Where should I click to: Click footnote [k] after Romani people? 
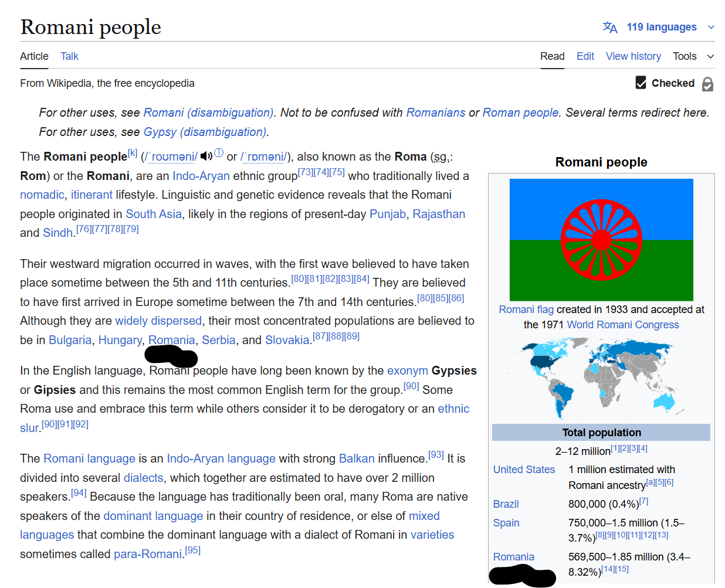click(133, 153)
